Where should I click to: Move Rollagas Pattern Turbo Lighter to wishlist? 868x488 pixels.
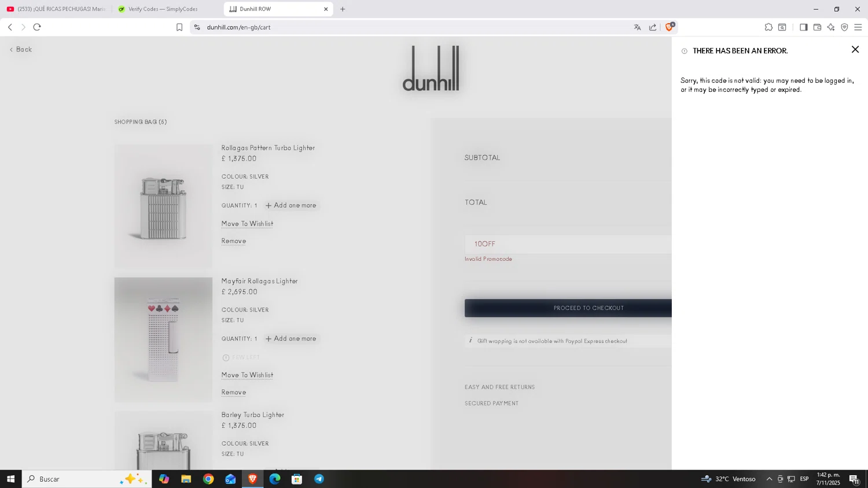coord(247,224)
